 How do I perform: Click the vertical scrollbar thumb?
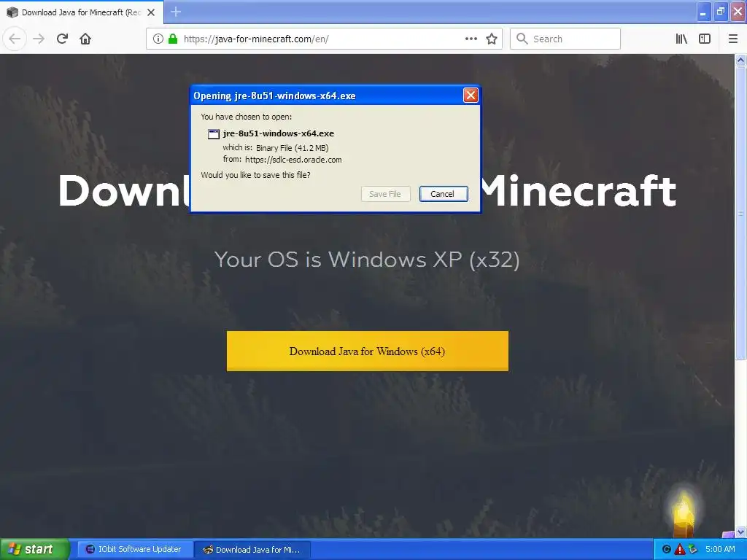point(740,213)
